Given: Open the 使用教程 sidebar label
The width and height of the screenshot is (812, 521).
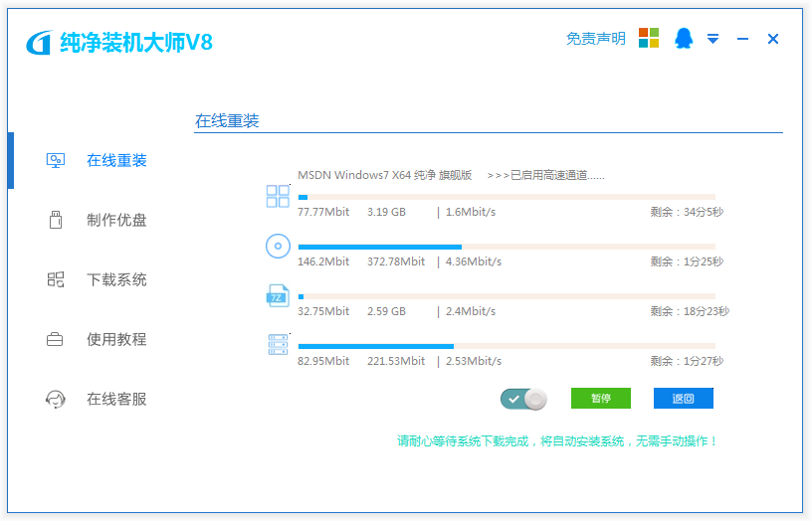Looking at the screenshot, I should click(x=116, y=339).
